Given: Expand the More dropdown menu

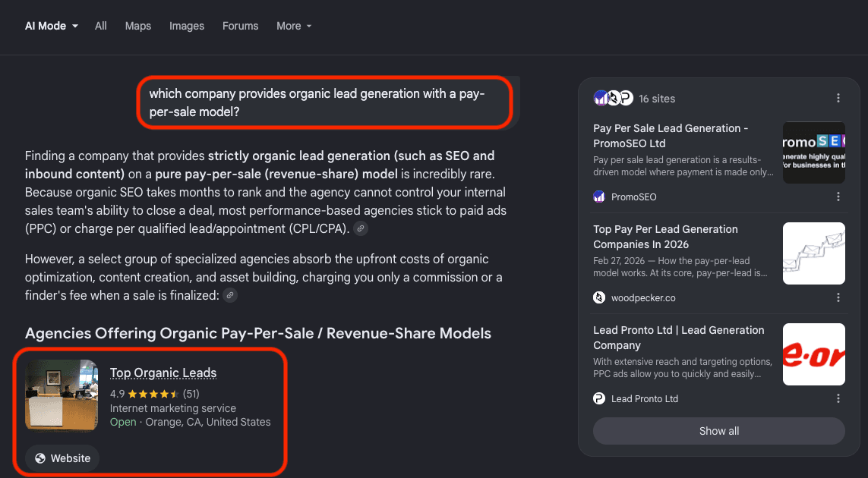Looking at the screenshot, I should 294,26.
